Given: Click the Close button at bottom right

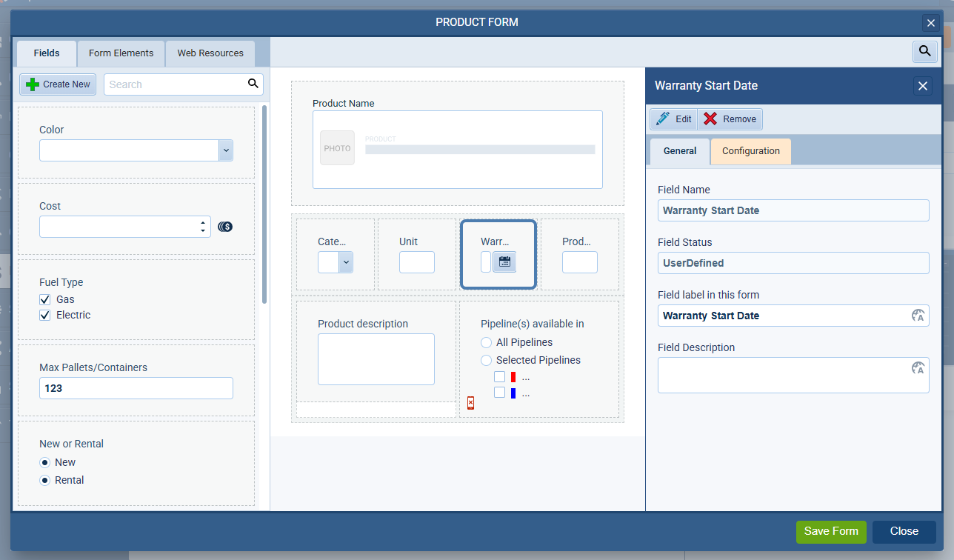Looking at the screenshot, I should (x=903, y=531).
